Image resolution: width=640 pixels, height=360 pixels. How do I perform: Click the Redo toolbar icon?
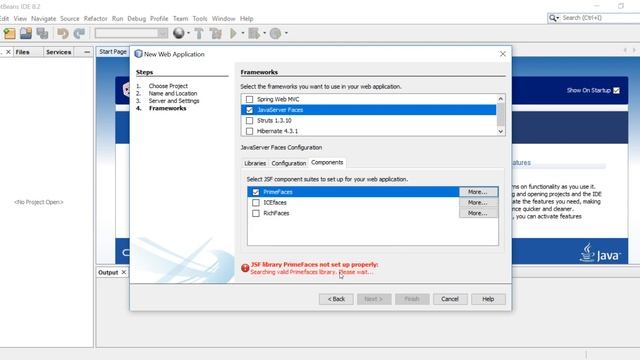coord(79,33)
